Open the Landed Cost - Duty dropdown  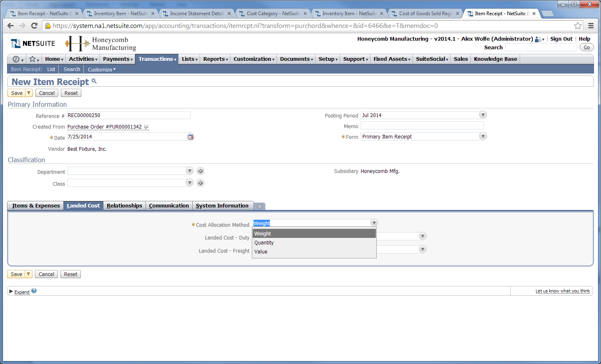click(x=422, y=236)
